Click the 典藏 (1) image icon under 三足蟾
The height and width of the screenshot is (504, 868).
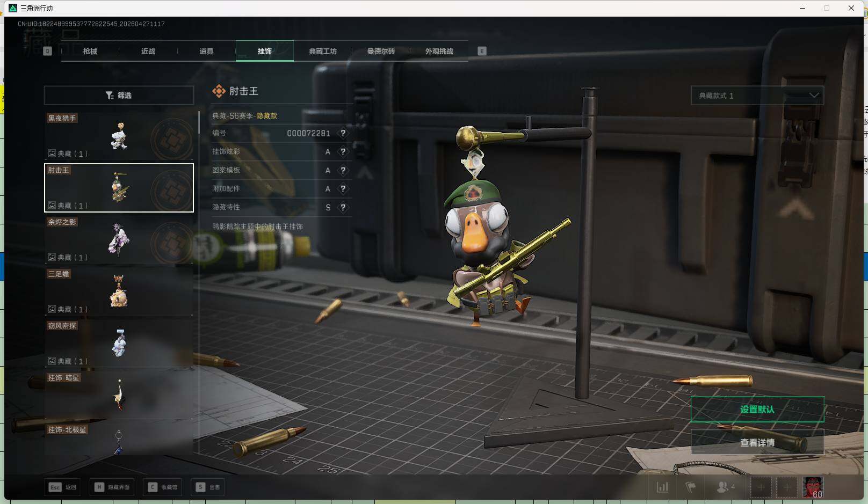52,309
